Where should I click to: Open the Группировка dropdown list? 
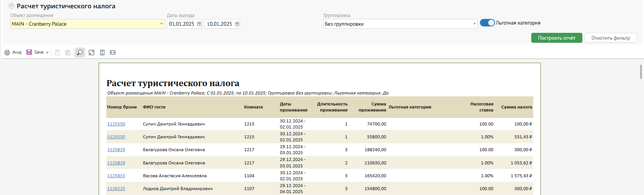click(475, 24)
